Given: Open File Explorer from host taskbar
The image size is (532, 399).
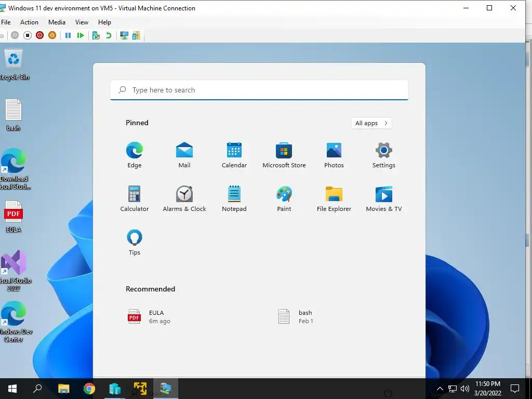Looking at the screenshot, I should tap(63, 389).
